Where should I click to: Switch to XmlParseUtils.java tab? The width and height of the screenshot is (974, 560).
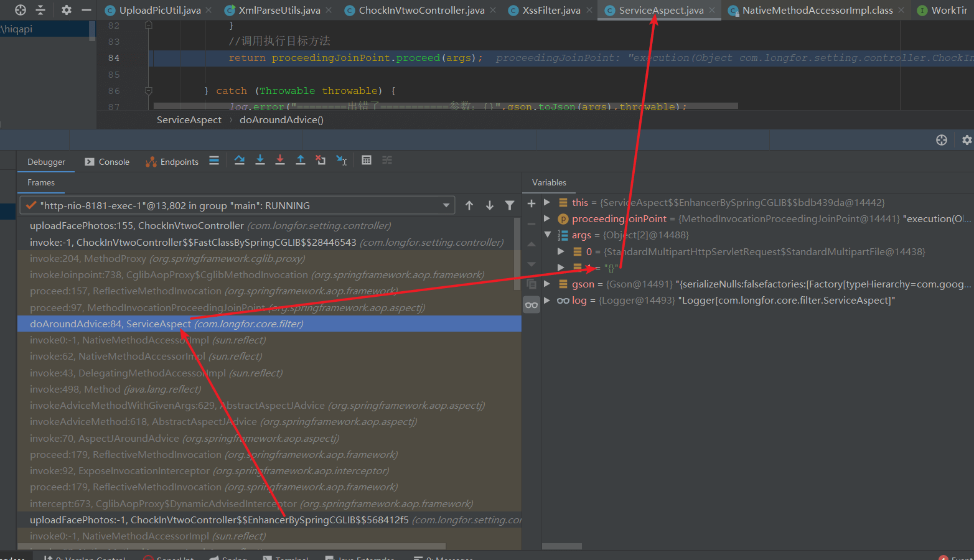click(x=279, y=11)
